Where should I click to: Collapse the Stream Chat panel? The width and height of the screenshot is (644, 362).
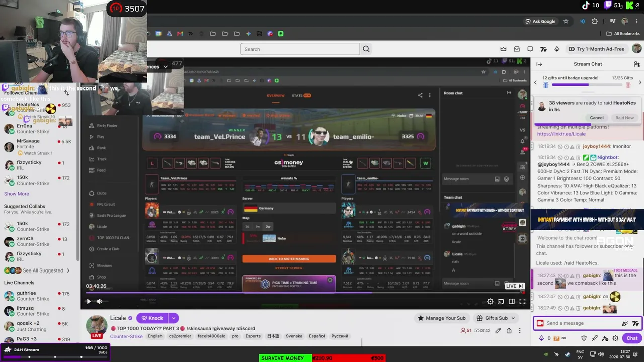539,64
